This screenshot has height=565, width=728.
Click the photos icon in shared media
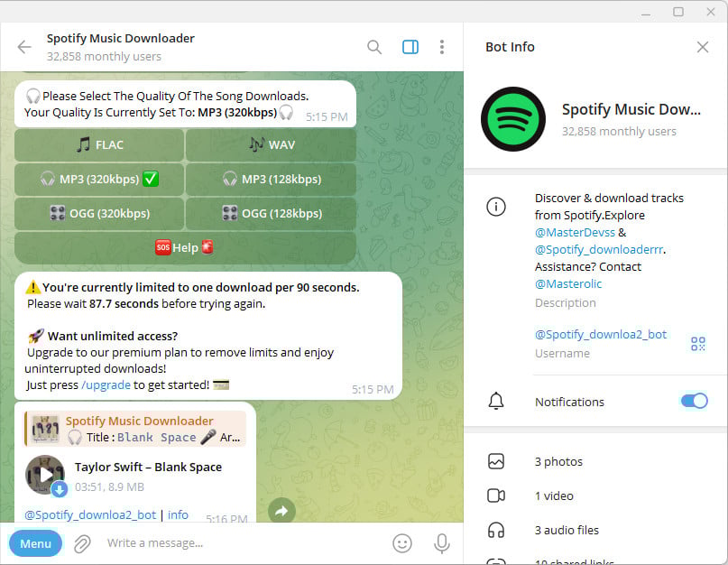496,461
